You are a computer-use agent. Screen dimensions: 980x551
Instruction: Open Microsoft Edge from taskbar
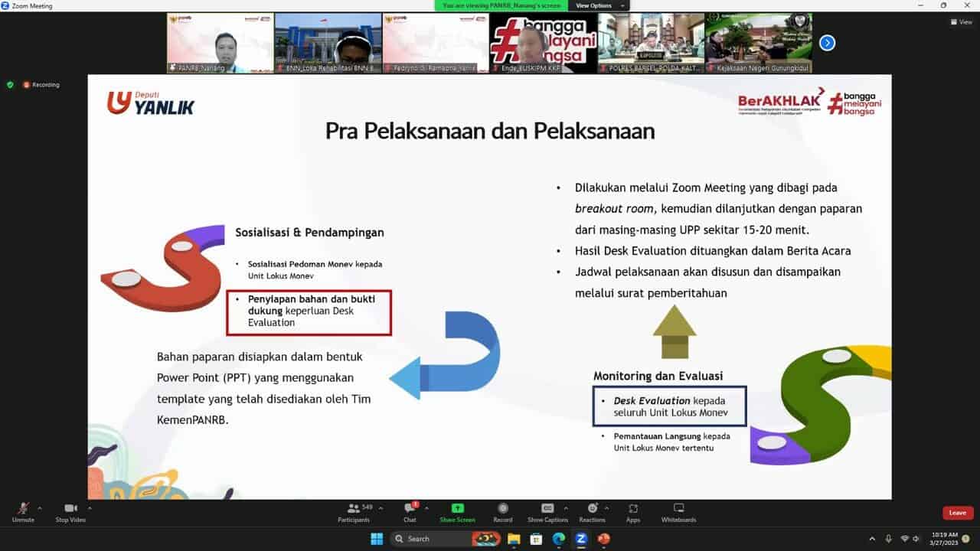tap(558, 539)
